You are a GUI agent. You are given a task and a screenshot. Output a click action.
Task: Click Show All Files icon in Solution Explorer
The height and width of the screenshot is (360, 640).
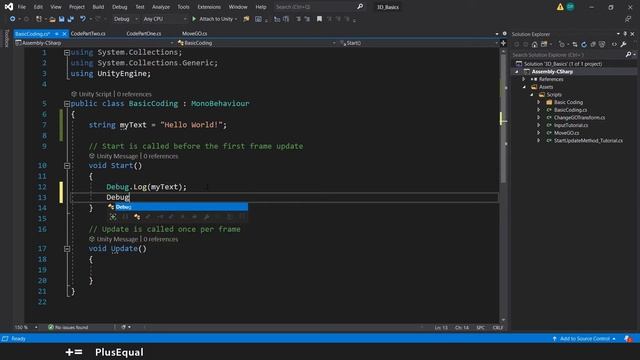pyautogui.click(x=602, y=44)
